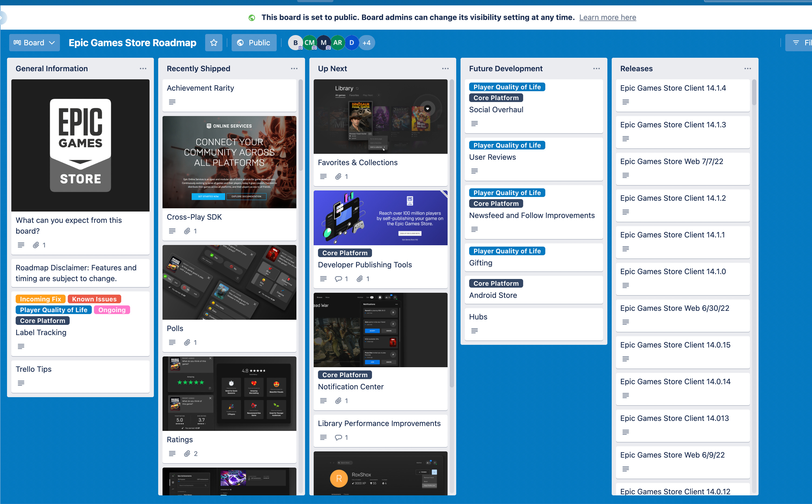Click Core Platform label on Label Tracking card

coord(43,320)
